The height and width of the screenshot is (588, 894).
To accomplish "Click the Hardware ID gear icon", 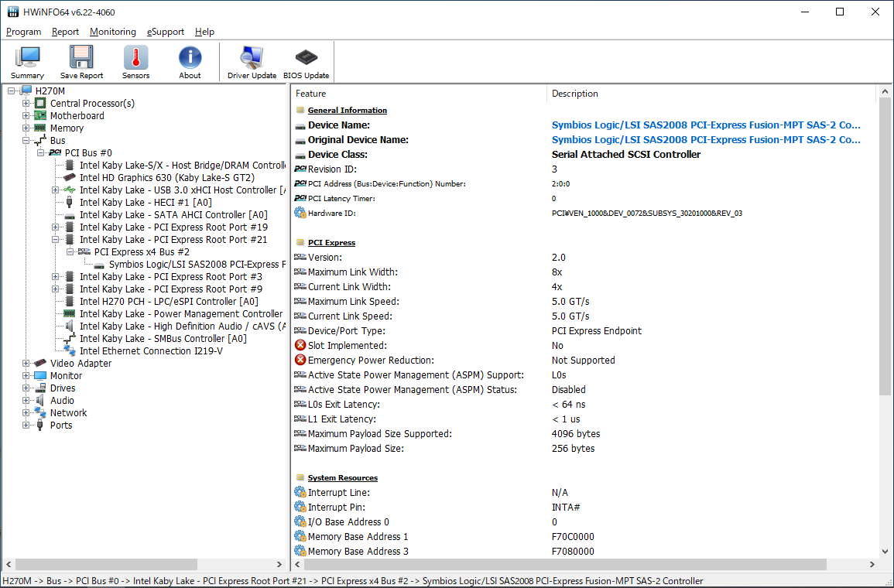I will click(x=300, y=213).
